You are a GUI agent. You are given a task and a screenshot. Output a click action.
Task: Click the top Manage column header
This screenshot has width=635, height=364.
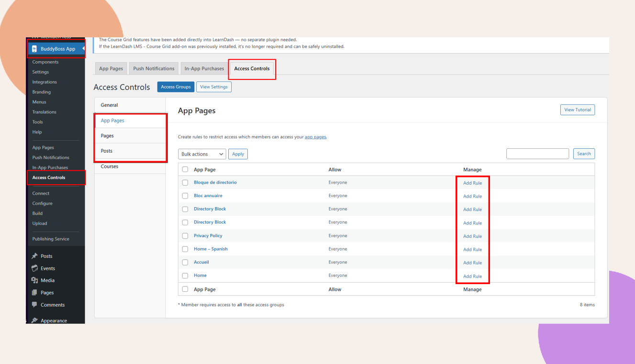[x=472, y=169]
